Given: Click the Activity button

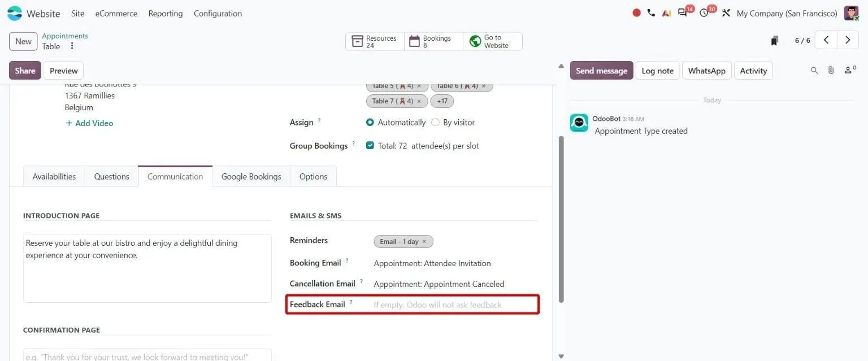Looking at the screenshot, I should tap(754, 71).
